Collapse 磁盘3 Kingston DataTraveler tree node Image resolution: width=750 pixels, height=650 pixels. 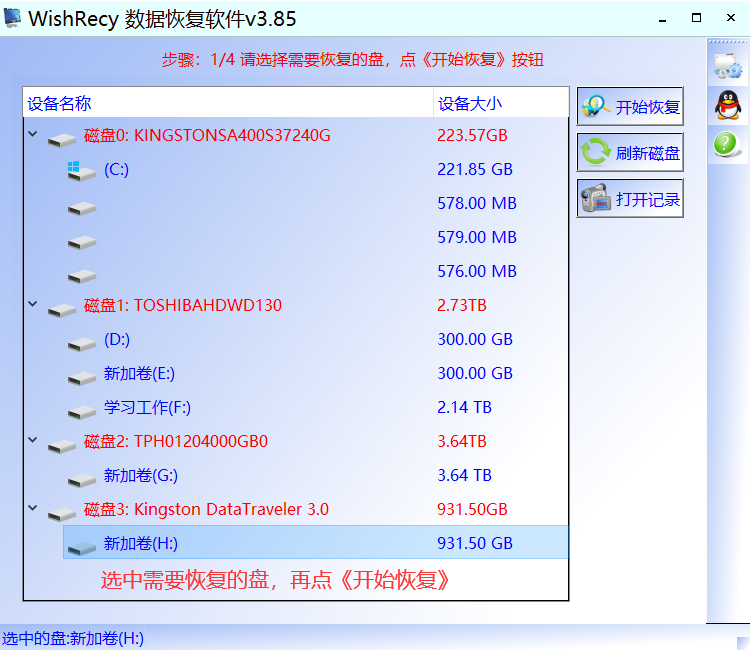[x=33, y=507]
